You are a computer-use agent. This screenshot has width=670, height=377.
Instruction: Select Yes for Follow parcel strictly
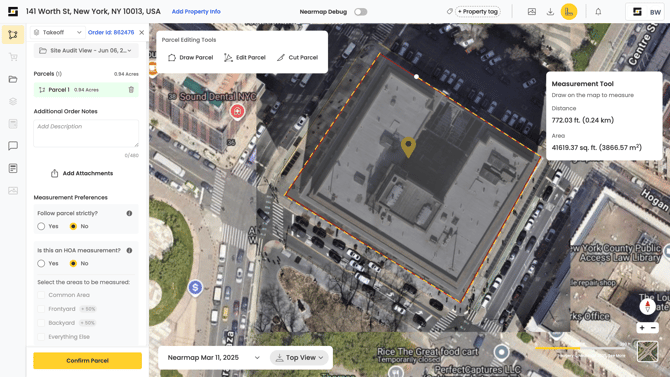point(41,226)
